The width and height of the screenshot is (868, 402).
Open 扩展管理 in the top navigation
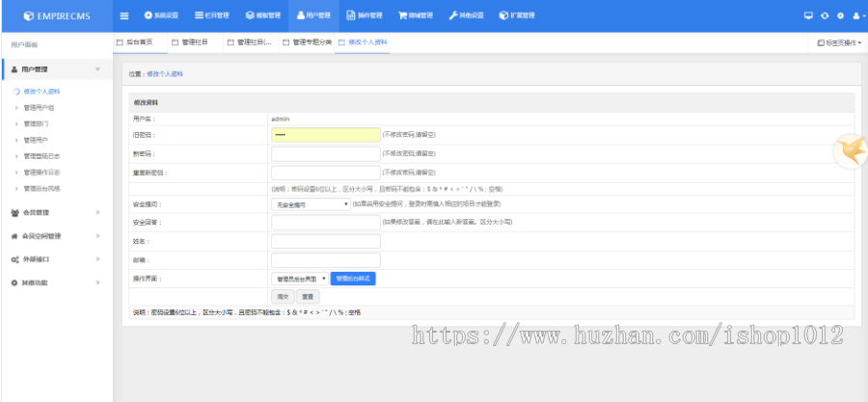click(x=517, y=15)
